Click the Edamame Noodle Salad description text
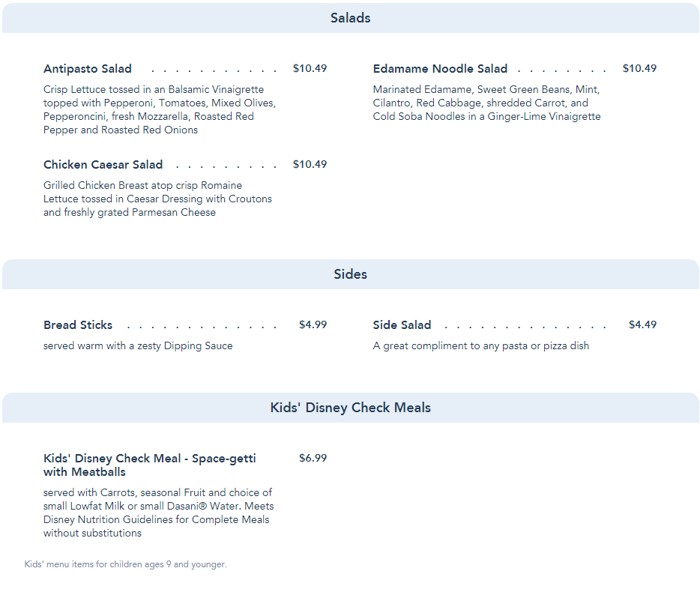 coord(486,103)
